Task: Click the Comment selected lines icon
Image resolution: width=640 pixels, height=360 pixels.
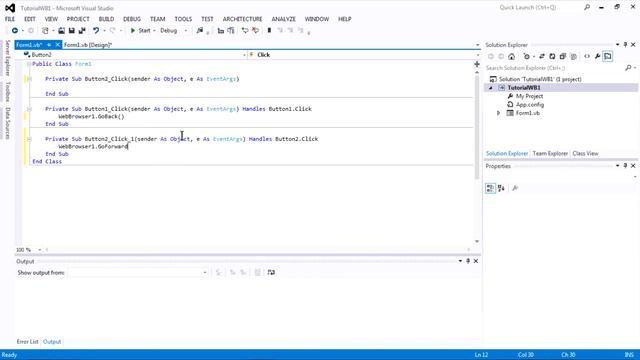Action: point(245,31)
